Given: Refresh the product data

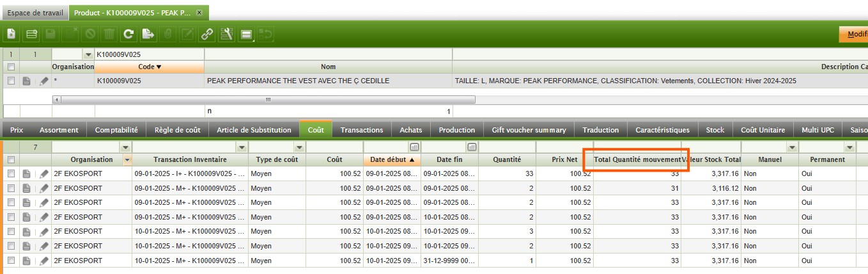Looking at the screenshot, I should coord(128,34).
